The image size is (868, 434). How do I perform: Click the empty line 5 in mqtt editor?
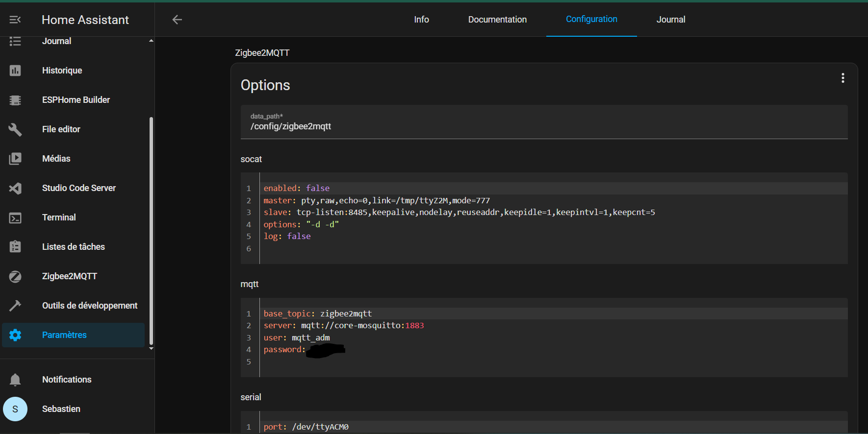(554, 362)
